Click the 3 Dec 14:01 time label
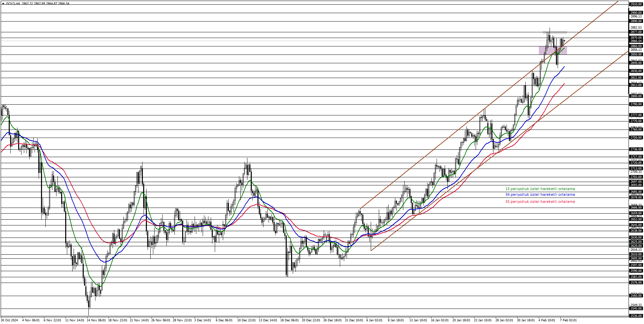 pyautogui.click(x=203, y=320)
